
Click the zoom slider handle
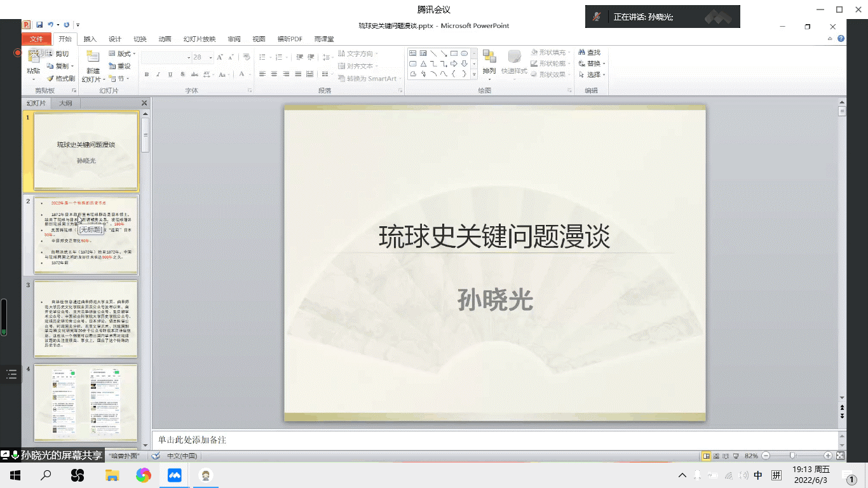coord(792,456)
